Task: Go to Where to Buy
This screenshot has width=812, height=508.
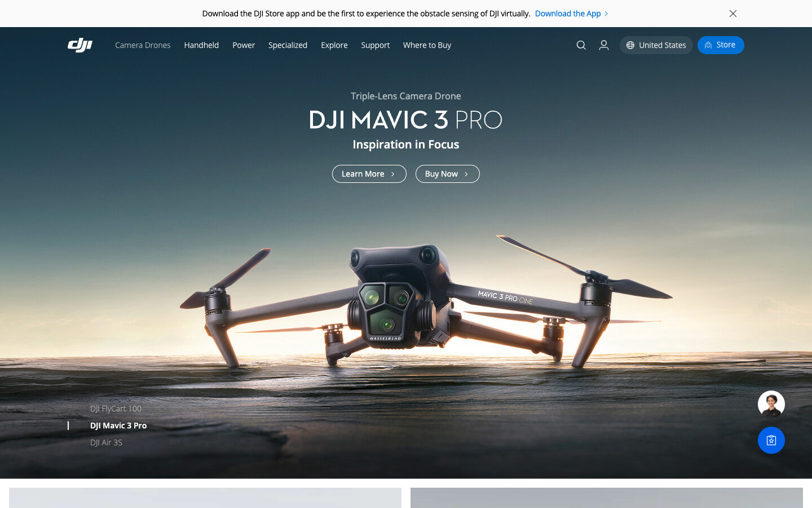Action: (427, 45)
